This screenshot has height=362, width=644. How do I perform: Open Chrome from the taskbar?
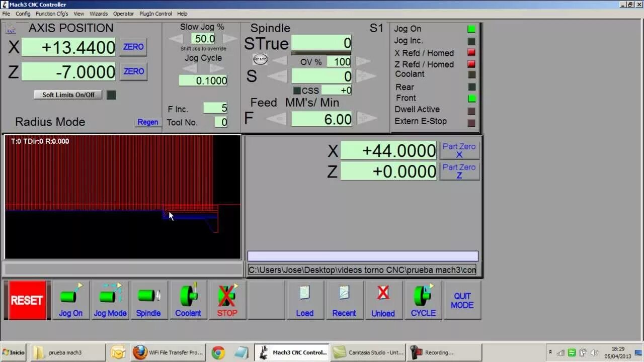(218, 352)
